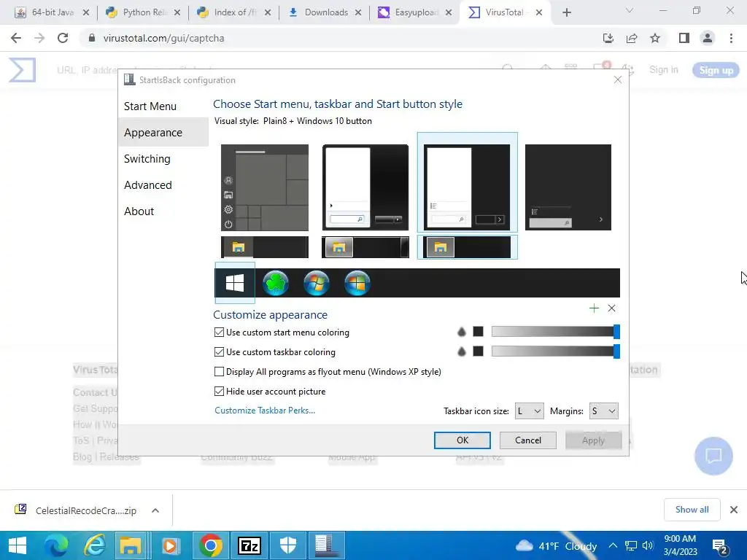Select the all-dark start menu style thumbnail
747x560 pixels.
pyautogui.click(x=568, y=187)
